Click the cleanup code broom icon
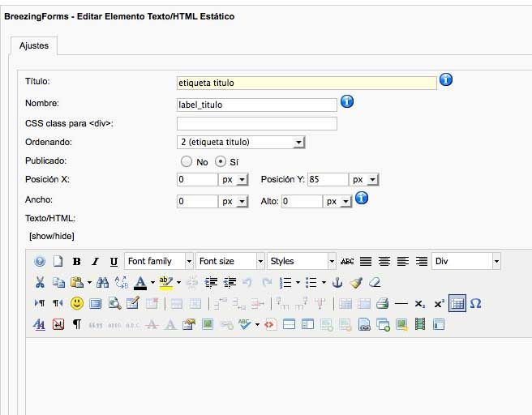This screenshot has height=415, width=532. tap(356, 282)
